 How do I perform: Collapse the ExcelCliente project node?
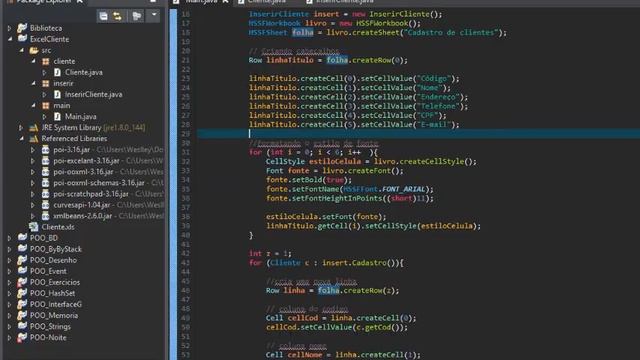coord(9,39)
